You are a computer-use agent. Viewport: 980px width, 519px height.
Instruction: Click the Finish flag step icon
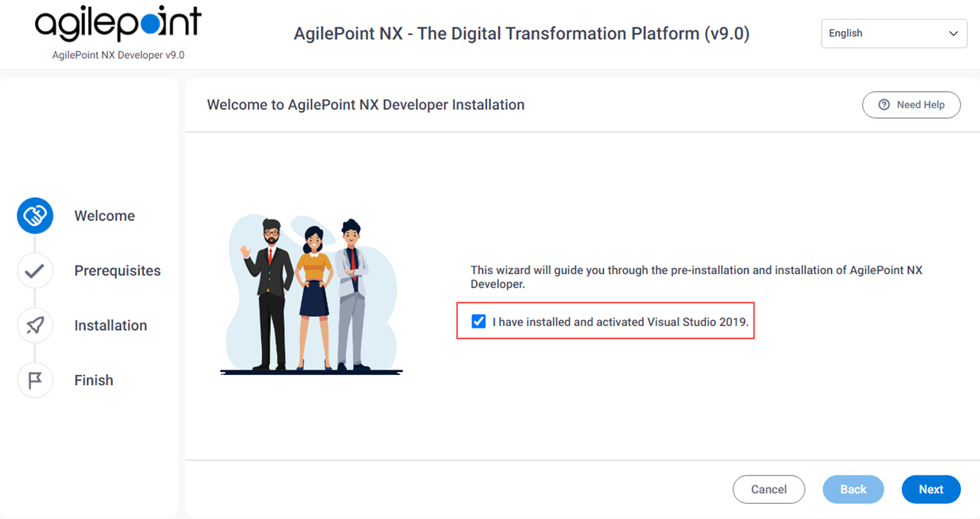tap(35, 380)
